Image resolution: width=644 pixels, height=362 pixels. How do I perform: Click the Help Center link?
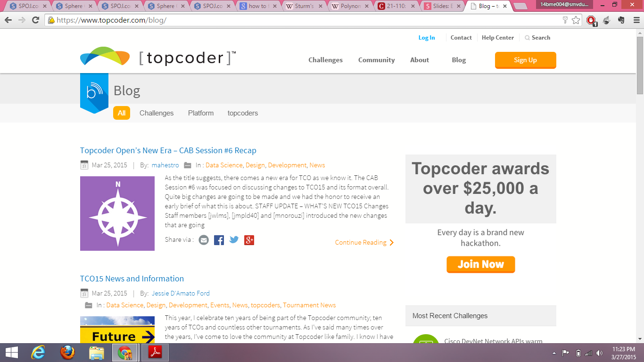pos(498,38)
